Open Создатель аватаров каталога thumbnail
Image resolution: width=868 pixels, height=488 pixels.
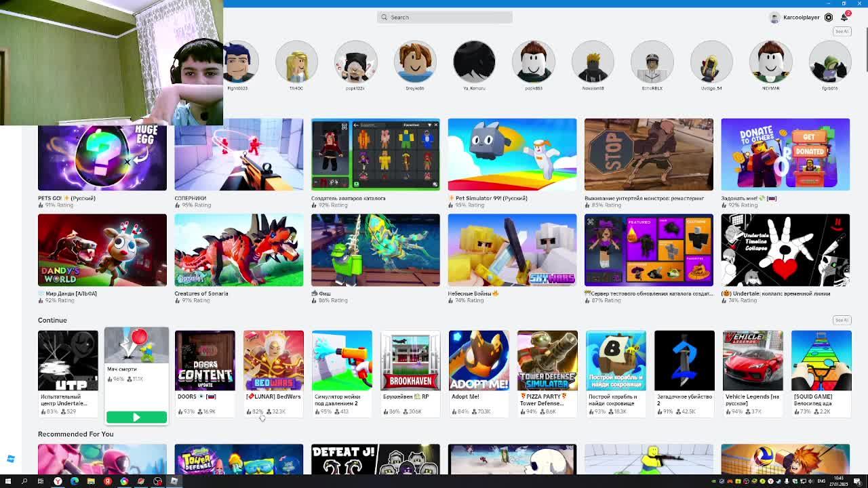click(x=376, y=155)
